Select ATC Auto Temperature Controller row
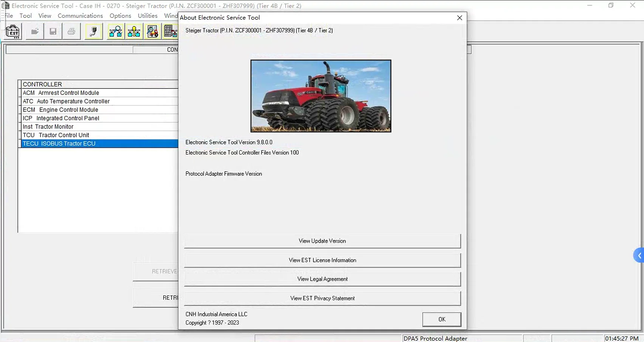Image resolution: width=644 pixels, height=342 pixels. point(99,101)
